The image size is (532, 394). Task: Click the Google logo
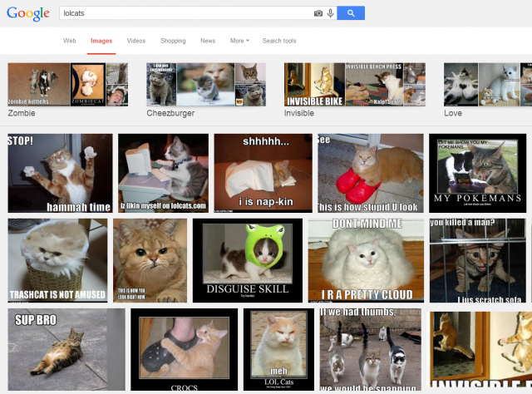(x=28, y=13)
